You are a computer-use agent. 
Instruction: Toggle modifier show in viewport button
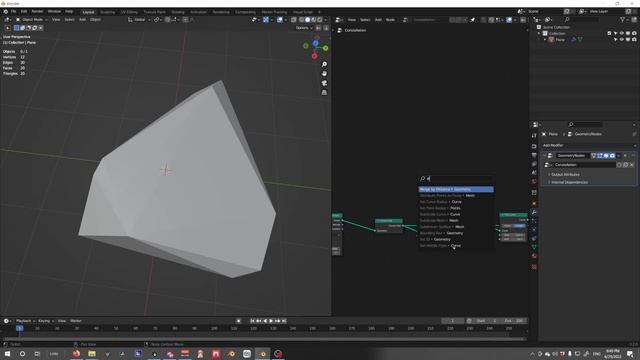pyautogui.click(x=606, y=156)
